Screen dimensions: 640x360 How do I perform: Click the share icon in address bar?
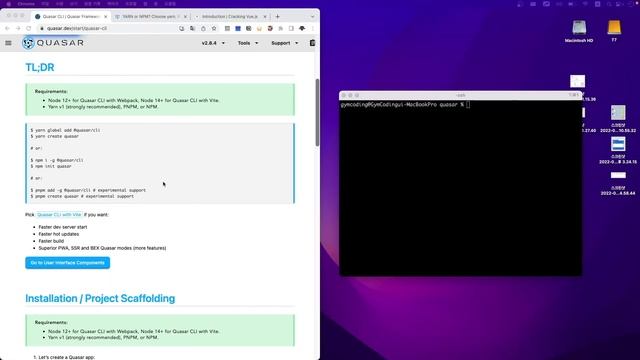pos(203,28)
